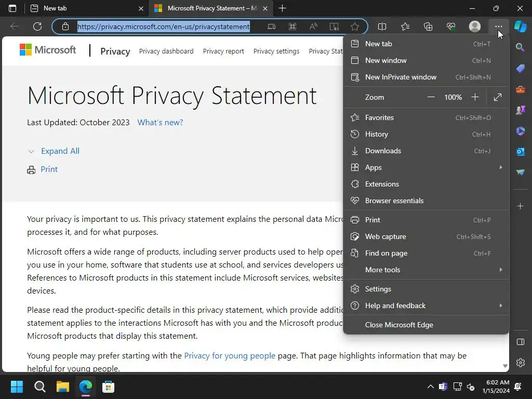The width and height of the screenshot is (532, 399).
Task: Go to Privacy report nav link
Action: [223, 51]
